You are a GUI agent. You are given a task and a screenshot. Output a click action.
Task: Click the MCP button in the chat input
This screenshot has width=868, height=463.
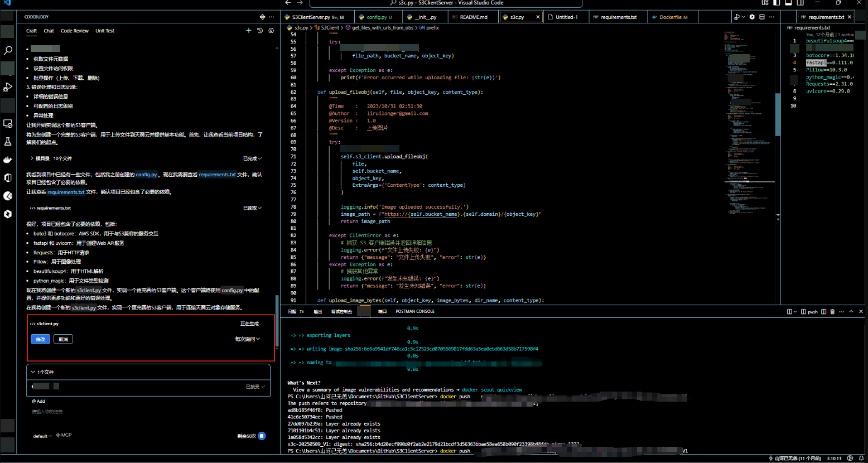[x=64, y=435]
